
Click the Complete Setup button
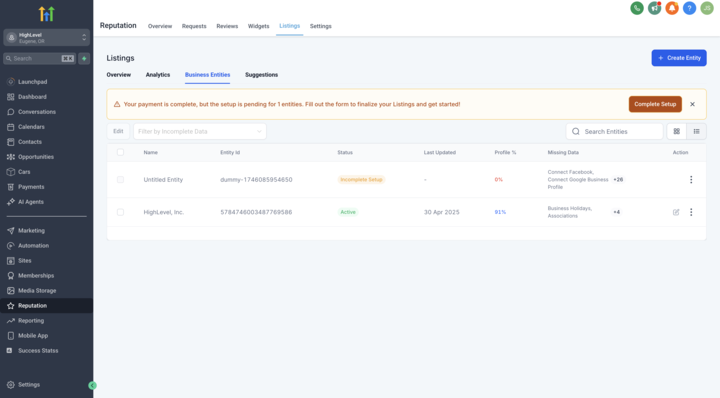(655, 104)
